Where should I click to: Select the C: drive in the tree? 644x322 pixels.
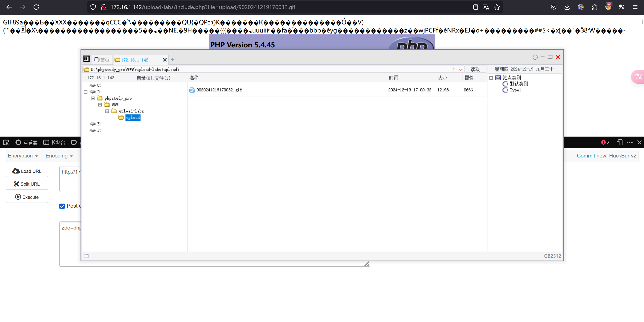click(x=96, y=85)
